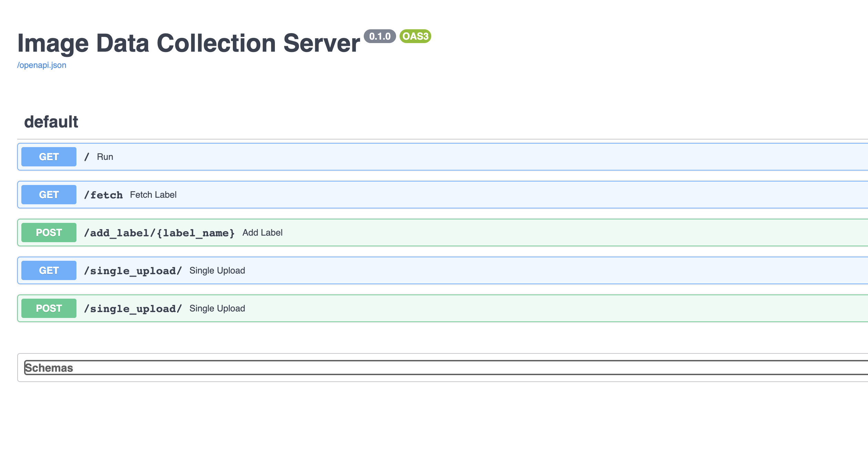Click the Image Data Collection Server title
The image size is (868, 474).
coord(188,43)
